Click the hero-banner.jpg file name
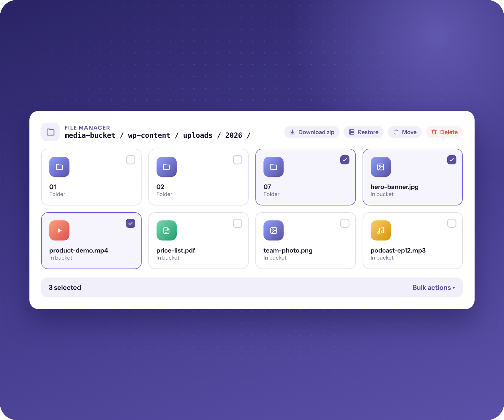The height and width of the screenshot is (420, 504). pyautogui.click(x=394, y=187)
